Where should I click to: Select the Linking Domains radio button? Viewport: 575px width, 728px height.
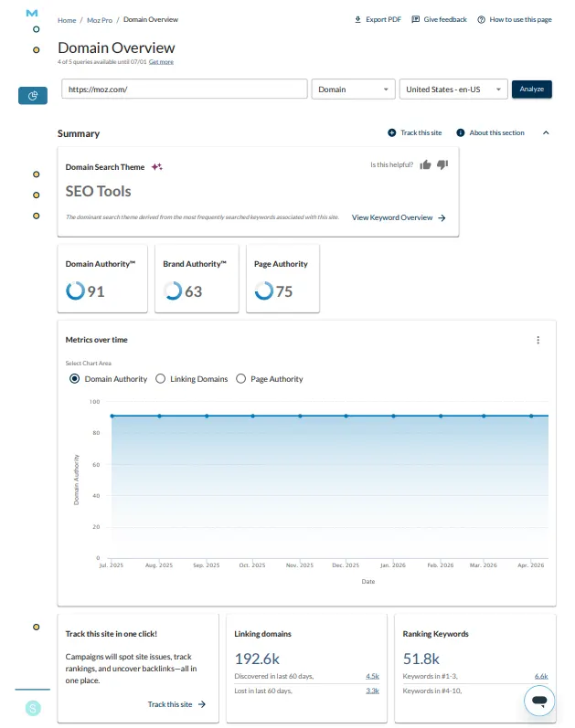(x=160, y=379)
